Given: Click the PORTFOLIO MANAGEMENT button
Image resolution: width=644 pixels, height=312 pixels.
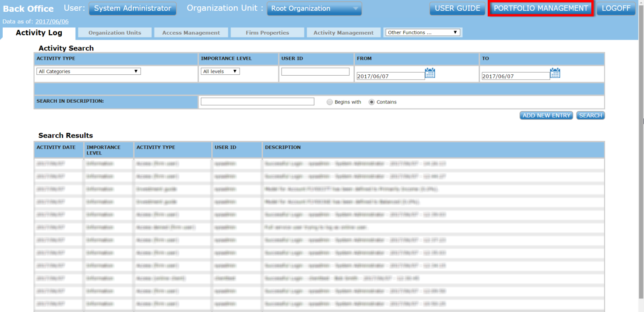Looking at the screenshot, I should tap(540, 8).
